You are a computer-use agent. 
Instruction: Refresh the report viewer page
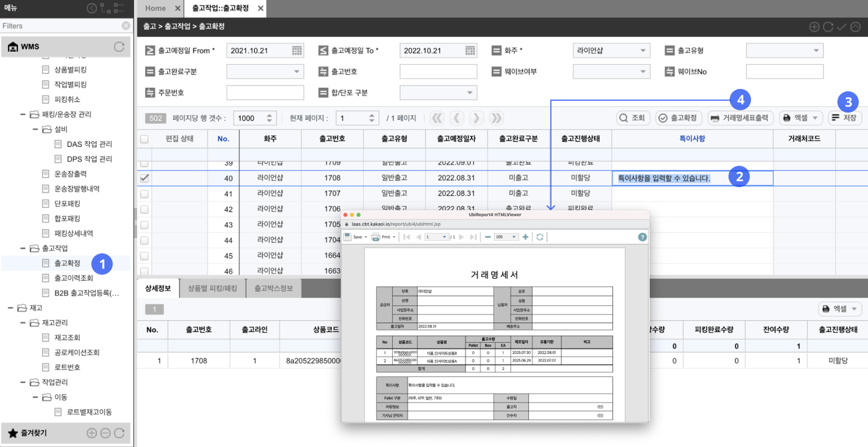coord(539,237)
